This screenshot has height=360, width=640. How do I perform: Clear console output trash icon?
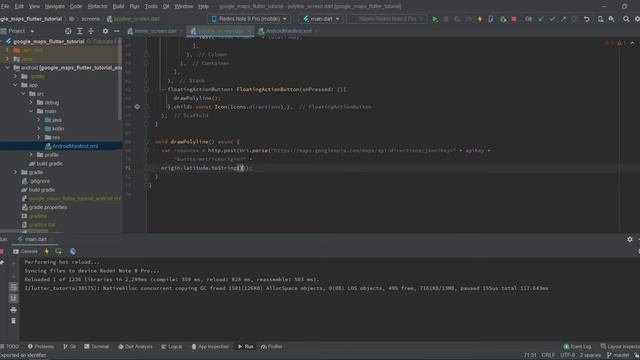(x=13, y=321)
